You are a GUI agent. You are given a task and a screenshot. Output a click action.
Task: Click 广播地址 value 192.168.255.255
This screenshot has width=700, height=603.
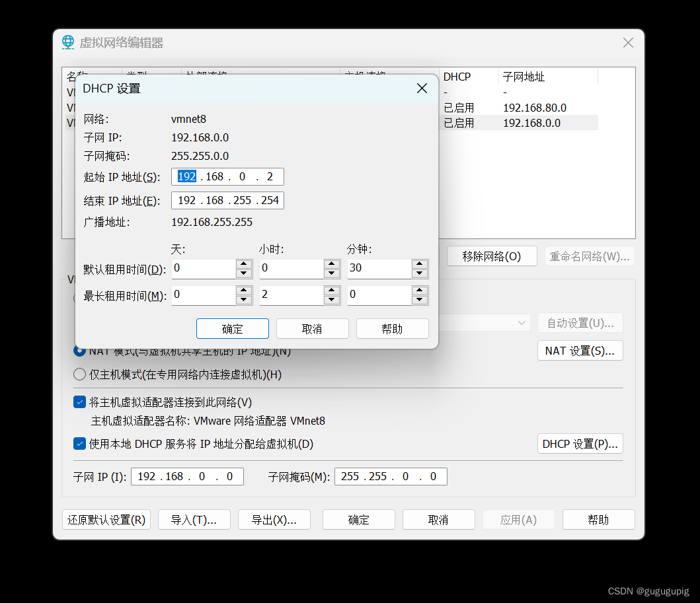[x=212, y=222]
